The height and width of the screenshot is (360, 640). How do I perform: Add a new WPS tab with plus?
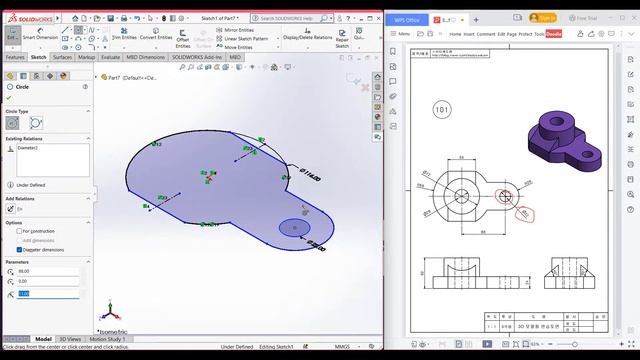pyautogui.click(x=476, y=19)
